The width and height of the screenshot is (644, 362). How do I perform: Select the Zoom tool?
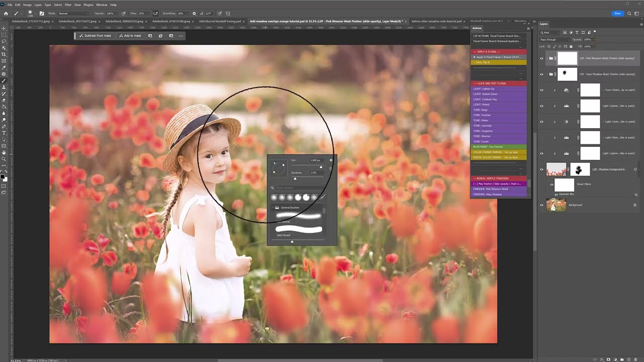[x=4, y=159]
